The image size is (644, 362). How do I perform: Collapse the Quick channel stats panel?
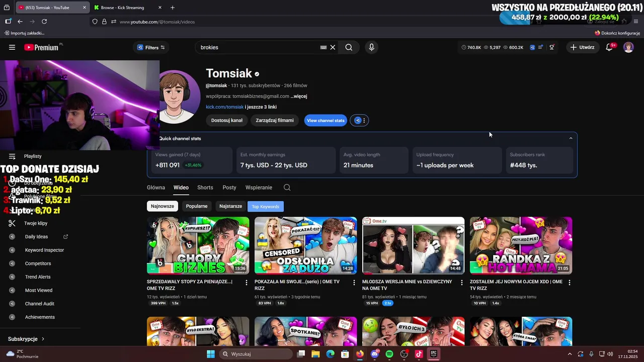coord(571,138)
